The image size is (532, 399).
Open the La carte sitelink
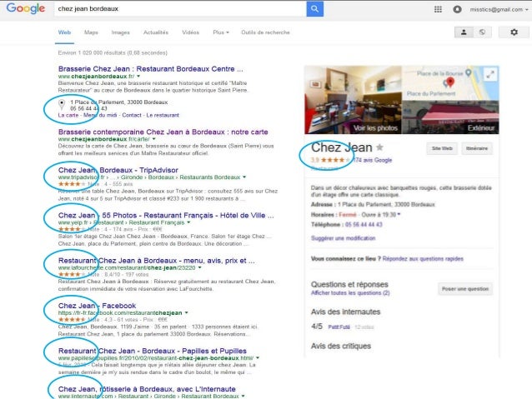point(68,115)
